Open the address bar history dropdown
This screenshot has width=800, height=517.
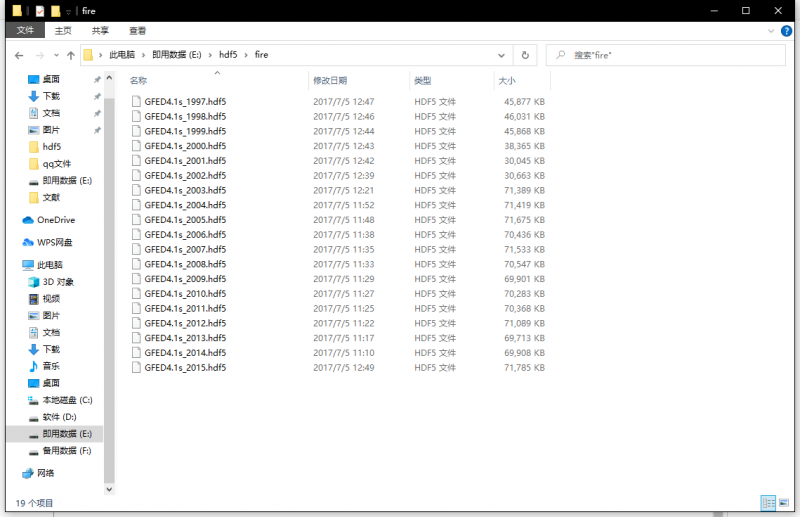[502, 55]
